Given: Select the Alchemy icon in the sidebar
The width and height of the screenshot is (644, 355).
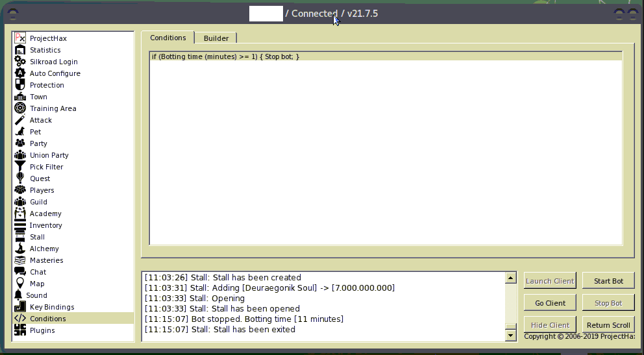Looking at the screenshot, I should pyautogui.click(x=20, y=249).
